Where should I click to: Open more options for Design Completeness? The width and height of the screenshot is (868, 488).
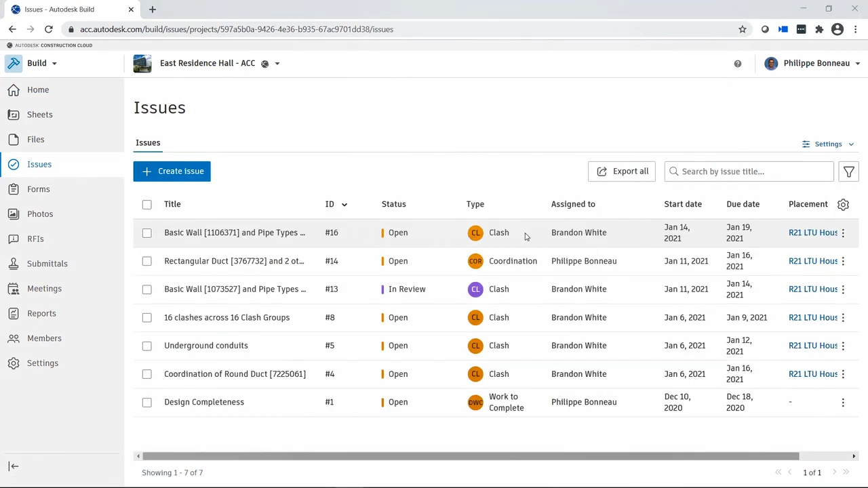(843, 403)
